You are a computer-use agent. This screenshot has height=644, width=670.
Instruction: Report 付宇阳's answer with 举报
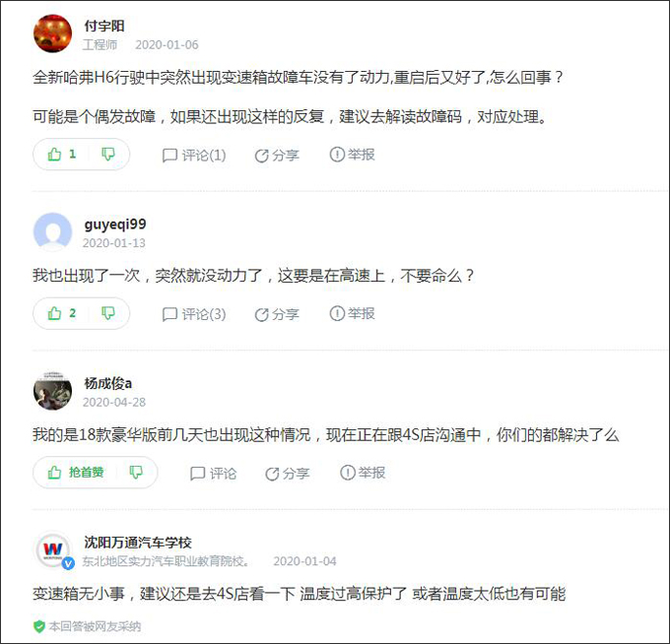(352, 155)
